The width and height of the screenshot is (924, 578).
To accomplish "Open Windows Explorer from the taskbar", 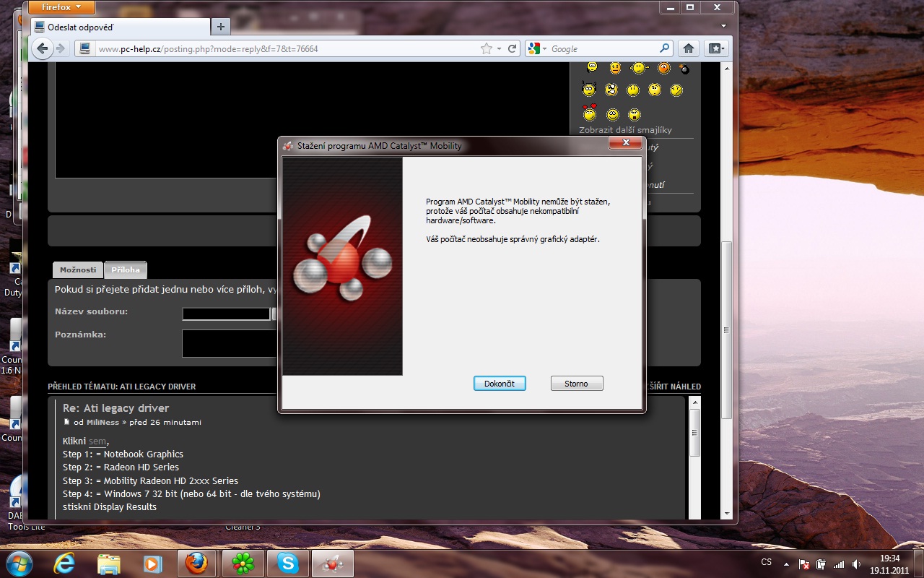I will pyautogui.click(x=108, y=563).
